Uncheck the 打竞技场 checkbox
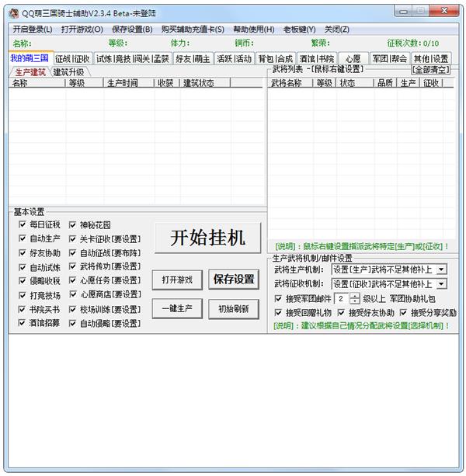 click(x=22, y=295)
